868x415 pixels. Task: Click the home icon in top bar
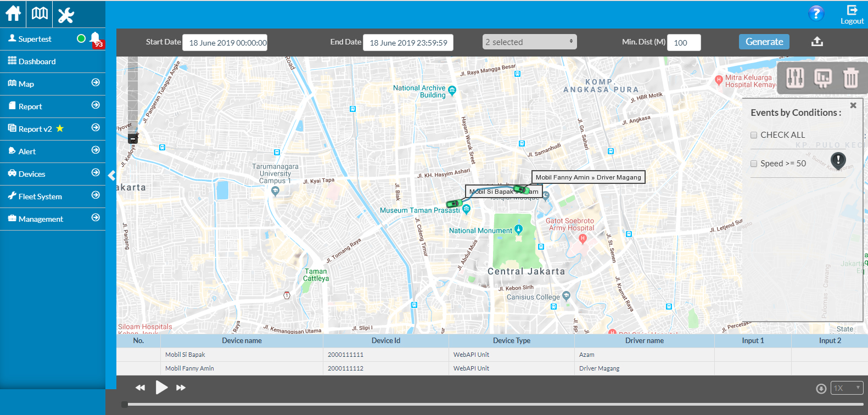point(13,13)
